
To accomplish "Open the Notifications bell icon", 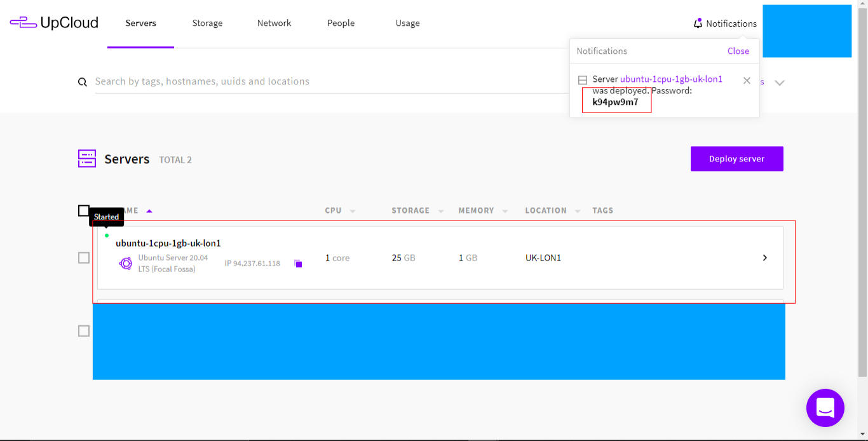I will click(x=698, y=23).
